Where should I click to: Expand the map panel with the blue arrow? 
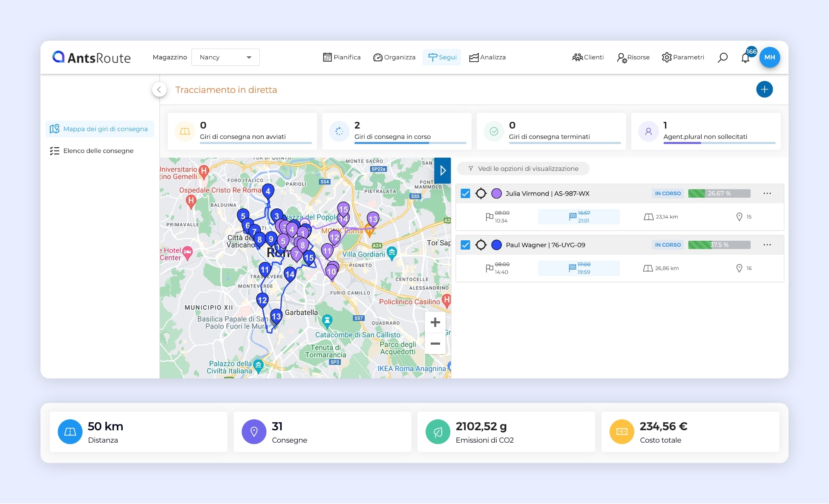point(443,171)
